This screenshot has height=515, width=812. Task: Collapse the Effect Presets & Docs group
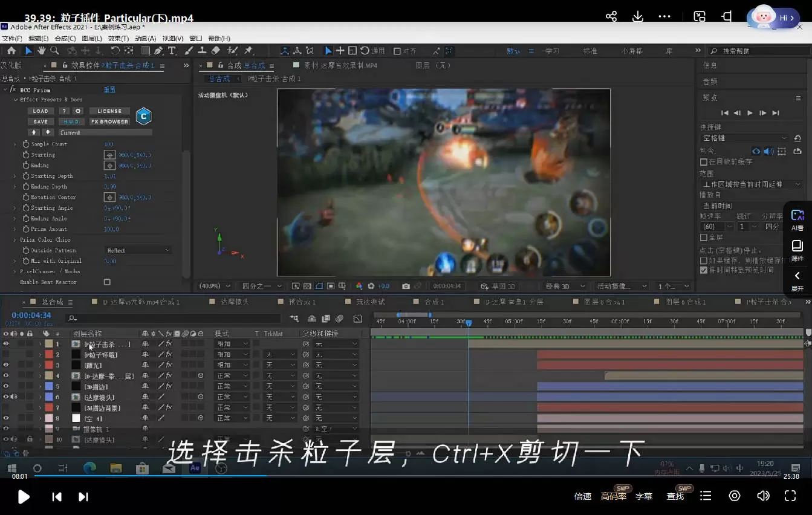[x=16, y=100]
